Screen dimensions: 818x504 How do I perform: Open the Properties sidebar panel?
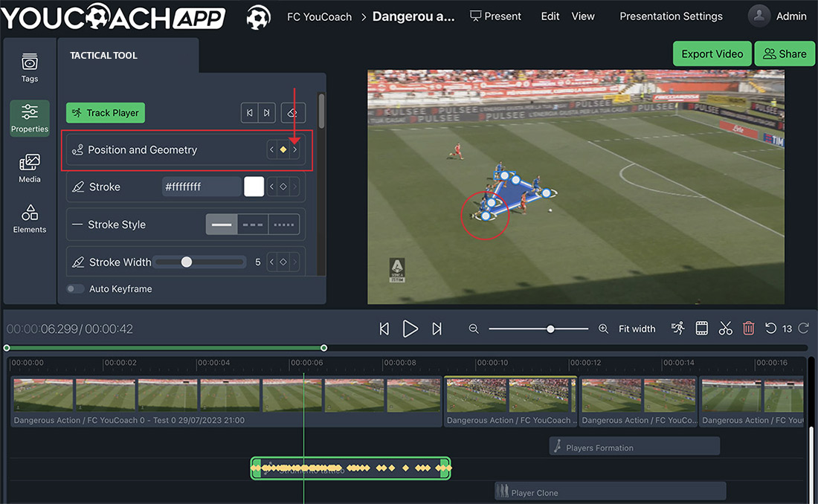coord(30,118)
